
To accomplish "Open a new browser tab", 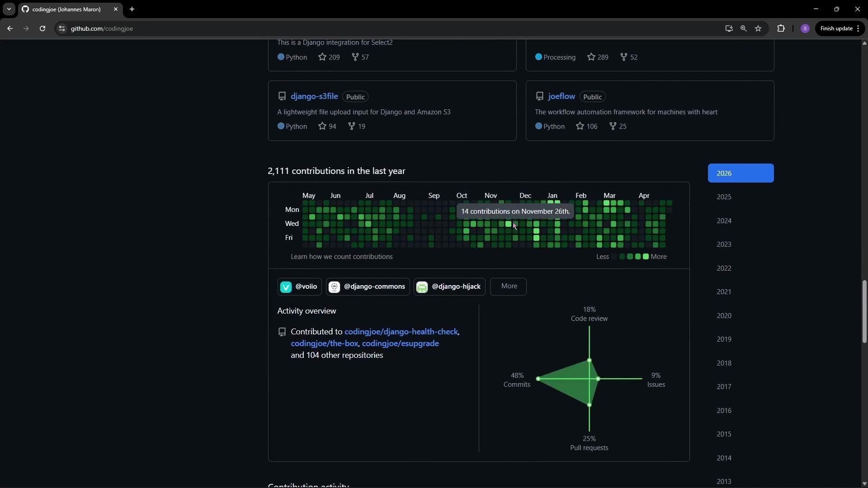I will pyautogui.click(x=132, y=9).
